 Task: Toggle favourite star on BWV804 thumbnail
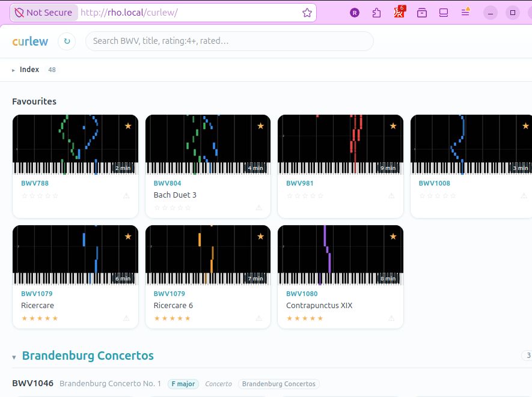click(x=260, y=126)
